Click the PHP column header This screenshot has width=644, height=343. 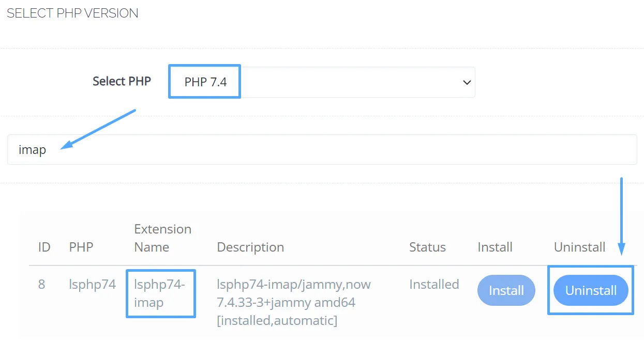(x=81, y=247)
